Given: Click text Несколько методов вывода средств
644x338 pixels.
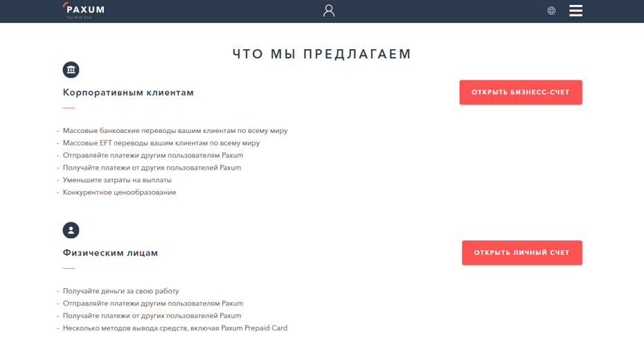Looking at the screenshot, I should point(126,328).
